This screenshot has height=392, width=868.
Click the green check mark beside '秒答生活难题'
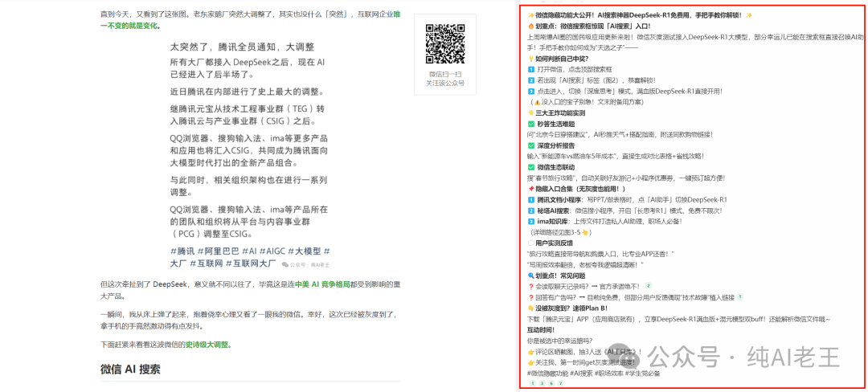(x=531, y=124)
